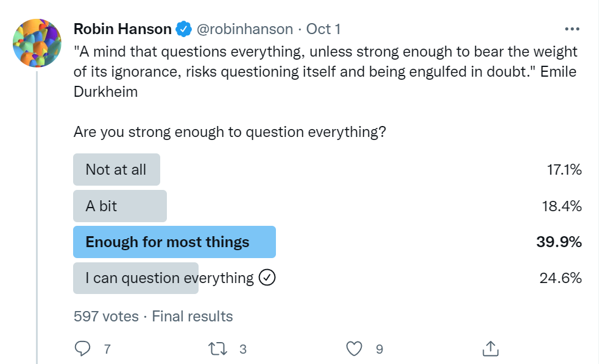This screenshot has height=364, width=600.
Task: Click the Robin Hanson display name
Action: (123, 29)
